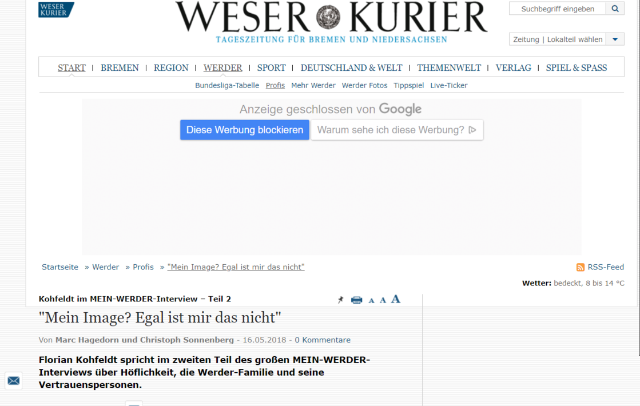Select the medium font size A
This screenshot has height=406, width=640.
tap(383, 300)
